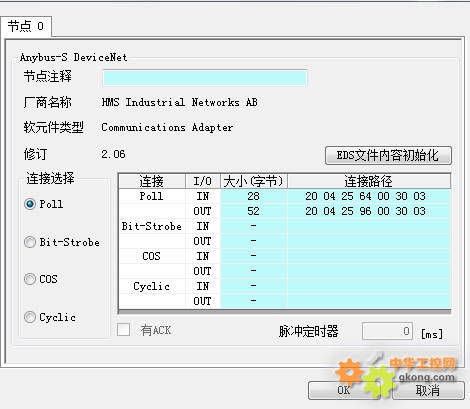Click the Poll IN connection path cell
The width and height of the screenshot is (470, 409).
[369, 196]
